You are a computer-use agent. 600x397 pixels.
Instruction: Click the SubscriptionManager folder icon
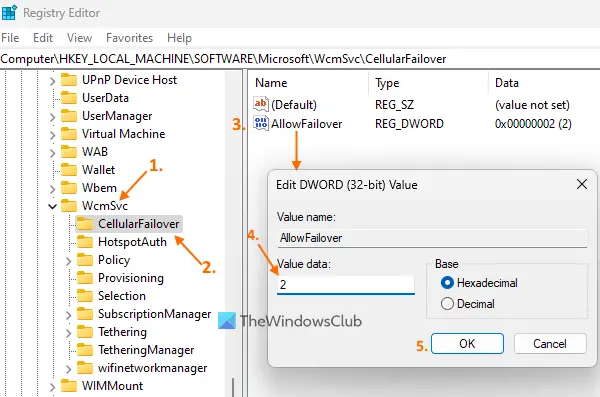coord(85,314)
